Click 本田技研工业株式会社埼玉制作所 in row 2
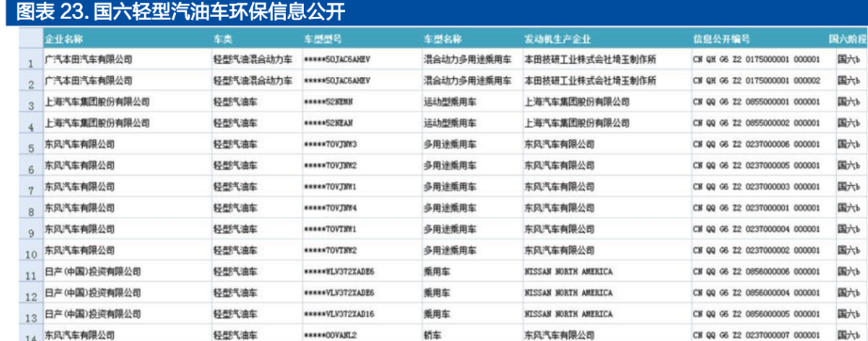The width and height of the screenshot is (868, 341). click(590, 81)
